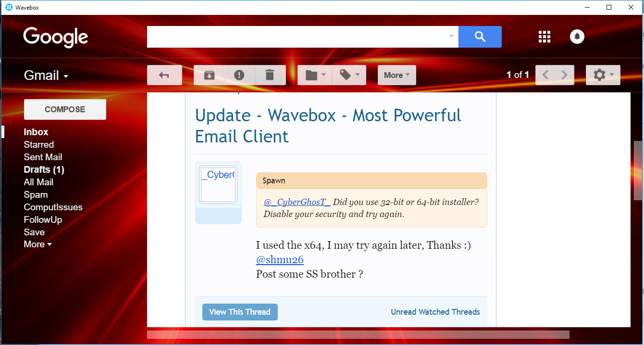Go to the older conversation arrow
644x345 pixels.
pyautogui.click(x=565, y=75)
